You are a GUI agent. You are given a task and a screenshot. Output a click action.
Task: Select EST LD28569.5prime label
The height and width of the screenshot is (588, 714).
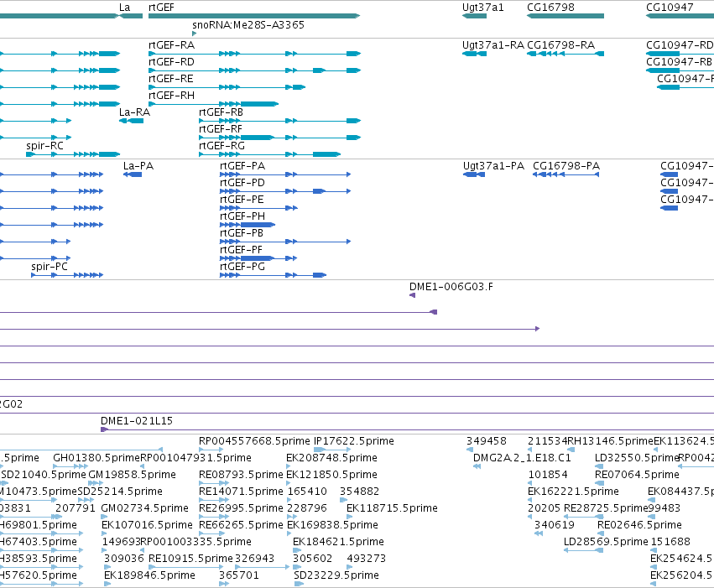click(606, 542)
